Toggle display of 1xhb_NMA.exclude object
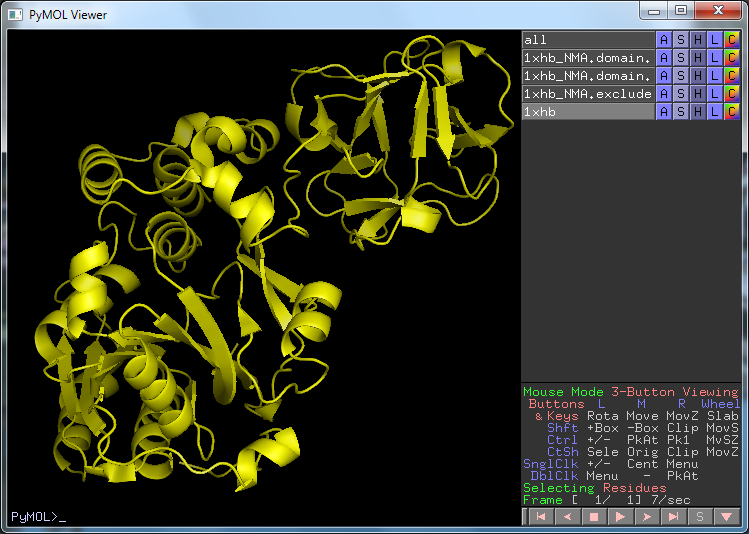The height and width of the screenshot is (534, 749). pyautogui.click(x=587, y=94)
